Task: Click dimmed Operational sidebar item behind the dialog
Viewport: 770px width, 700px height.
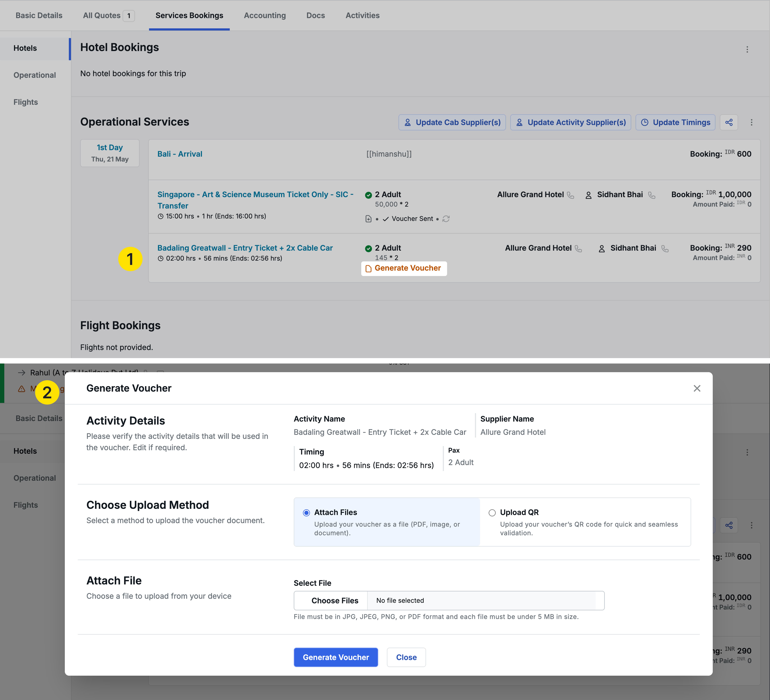Action: click(x=35, y=478)
